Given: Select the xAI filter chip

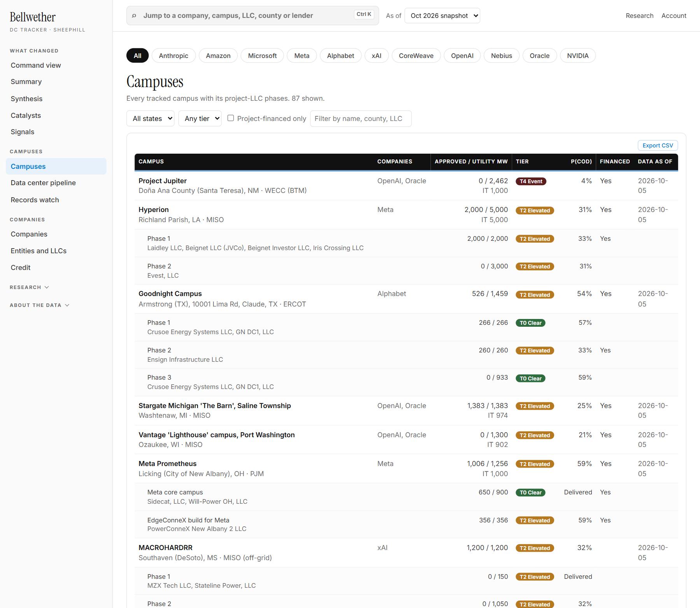Looking at the screenshot, I should pos(376,56).
